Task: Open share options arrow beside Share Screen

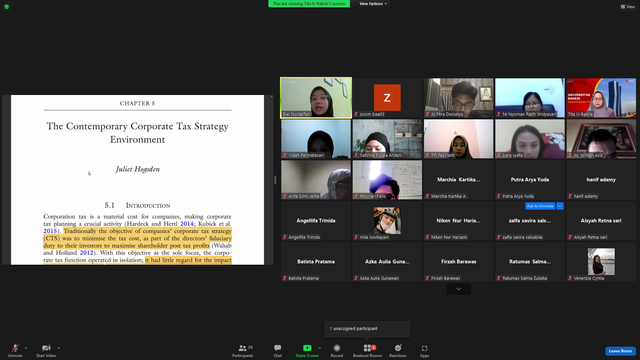Action: pyautogui.click(x=320, y=348)
